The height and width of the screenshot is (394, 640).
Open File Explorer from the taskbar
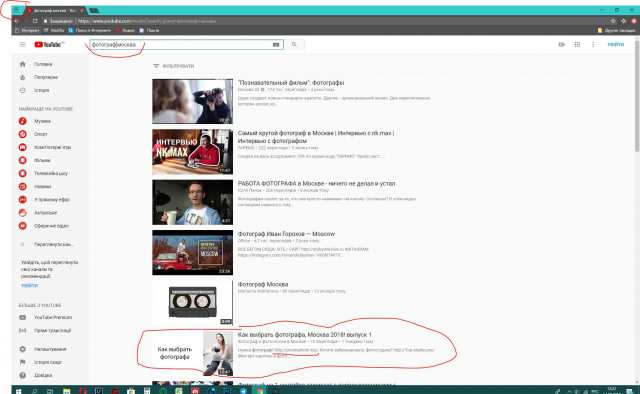[67, 391]
